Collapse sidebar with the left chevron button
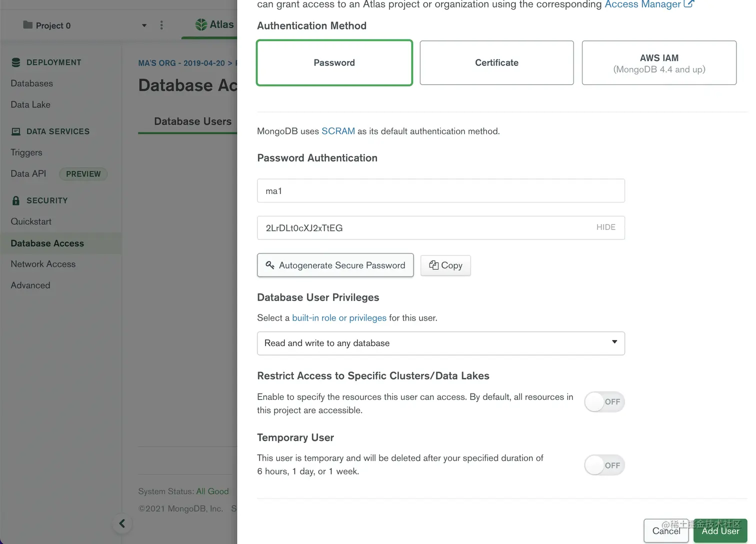The width and height of the screenshot is (756, 544). (122, 523)
